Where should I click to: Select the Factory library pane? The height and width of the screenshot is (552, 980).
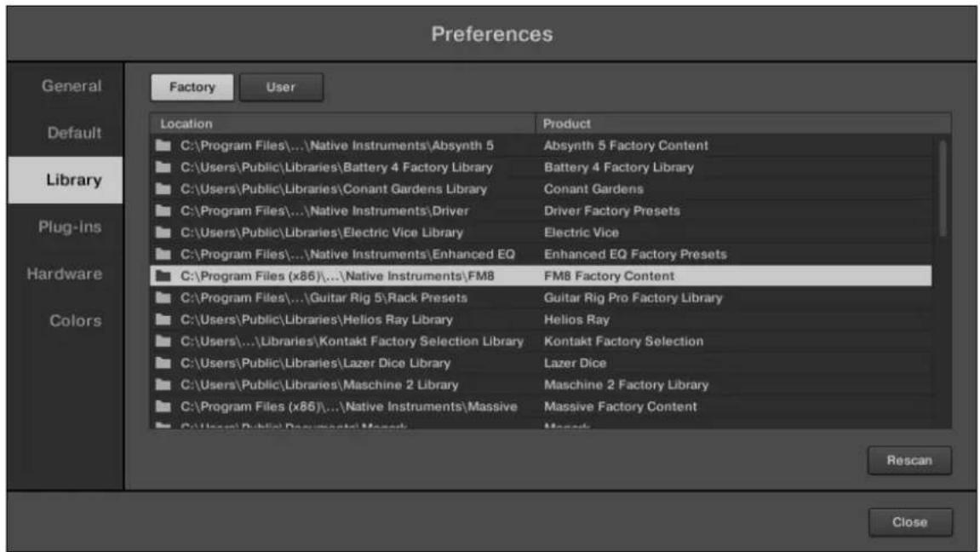pos(192,87)
